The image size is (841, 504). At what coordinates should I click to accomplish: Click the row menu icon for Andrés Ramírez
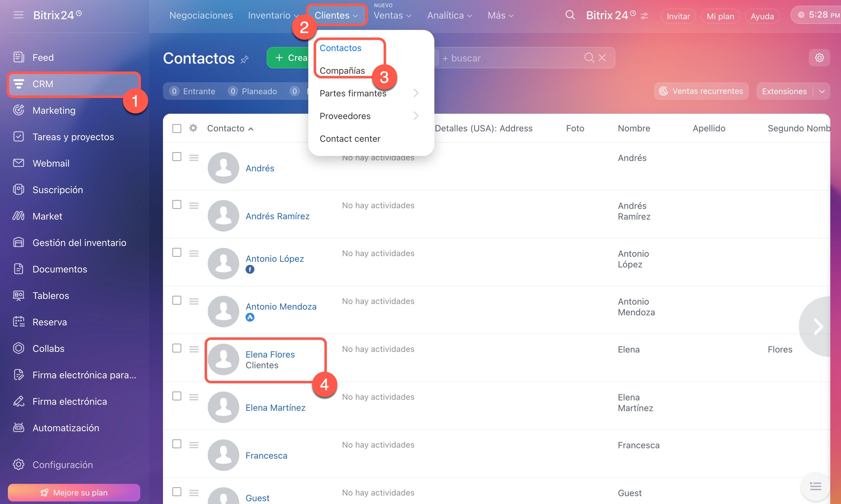pos(194,205)
